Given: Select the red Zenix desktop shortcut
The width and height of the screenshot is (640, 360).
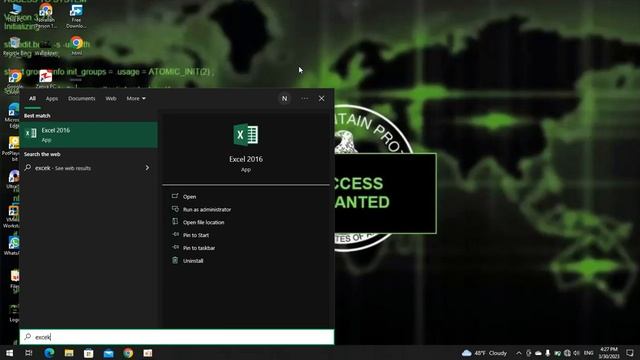Looking at the screenshot, I should click(x=45, y=78).
